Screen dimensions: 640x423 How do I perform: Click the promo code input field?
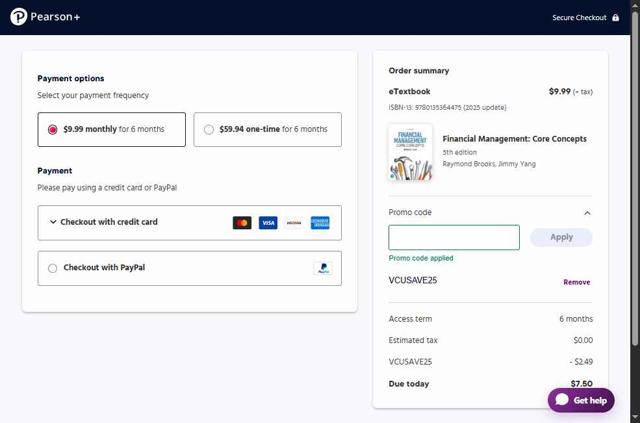tap(454, 237)
